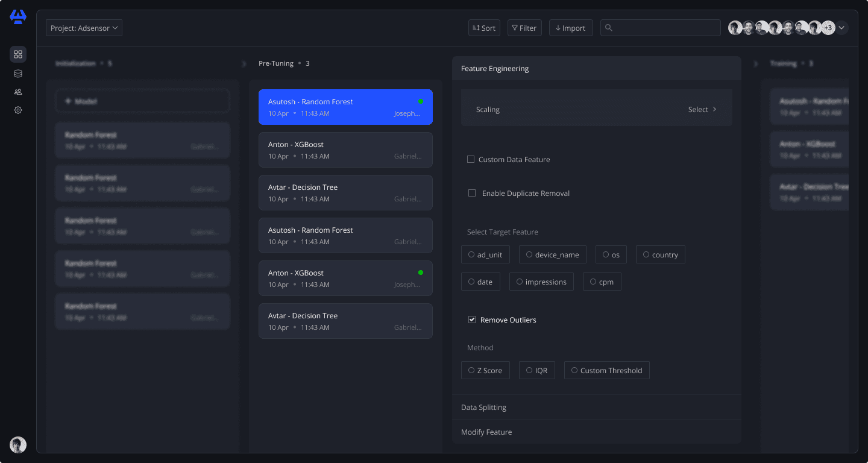Open the team members icon in sidebar
Image resolution: width=868 pixels, height=463 pixels.
tap(18, 92)
